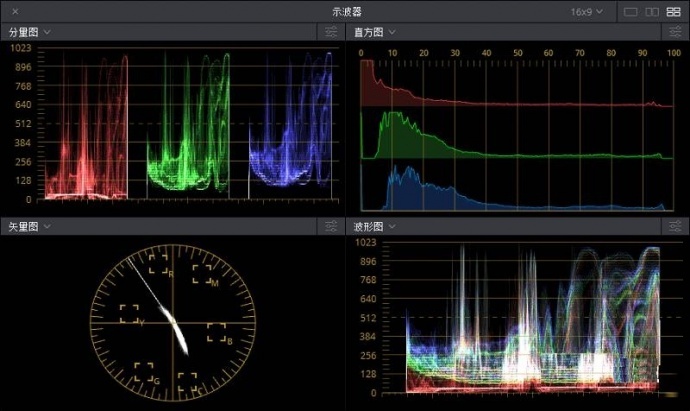Image resolution: width=690 pixels, height=411 pixels.
Task: Switch to quad scope view layout
Action: [673, 11]
